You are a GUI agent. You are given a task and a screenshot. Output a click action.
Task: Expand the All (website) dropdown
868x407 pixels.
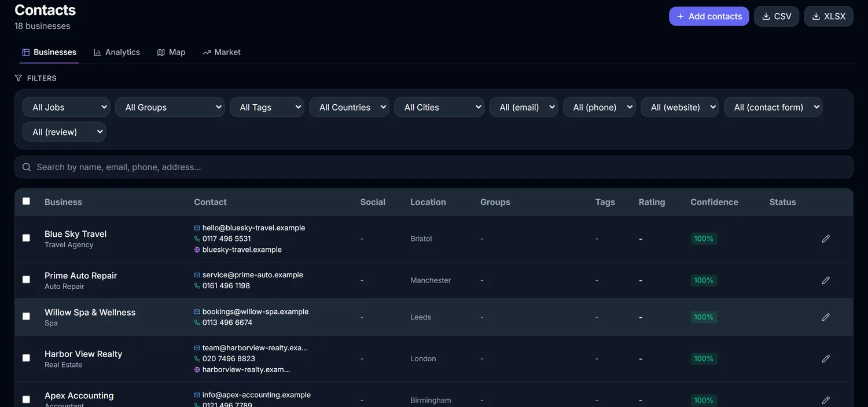pos(680,107)
